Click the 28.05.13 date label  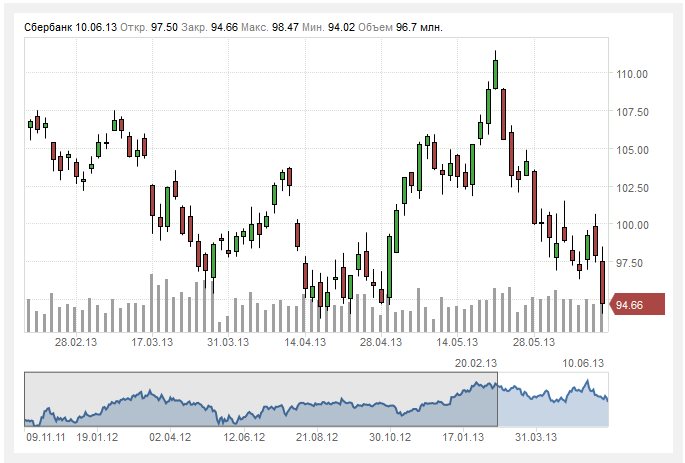[x=533, y=342]
